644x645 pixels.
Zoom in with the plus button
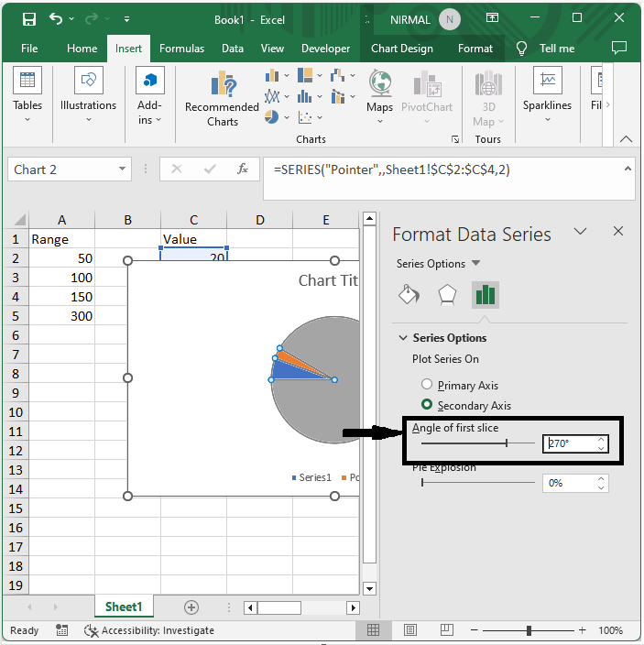[583, 630]
